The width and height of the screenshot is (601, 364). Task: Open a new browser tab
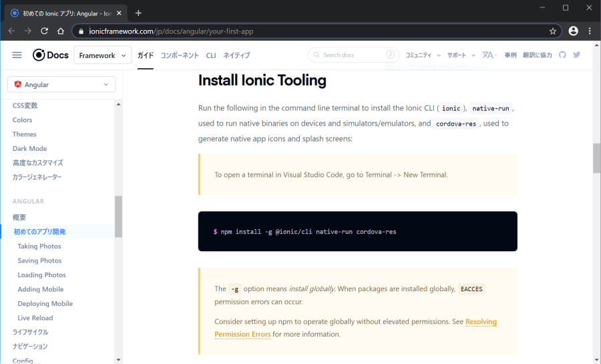point(138,13)
